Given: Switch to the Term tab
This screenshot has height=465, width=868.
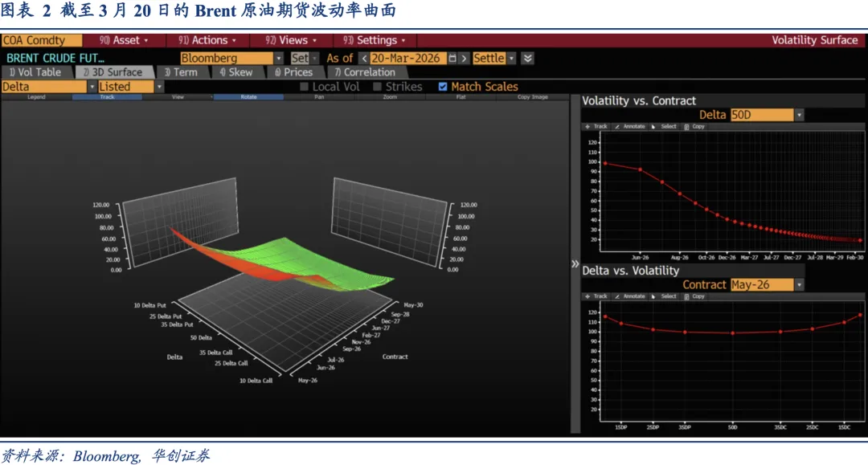Looking at the screenshot, I should 181,72.
